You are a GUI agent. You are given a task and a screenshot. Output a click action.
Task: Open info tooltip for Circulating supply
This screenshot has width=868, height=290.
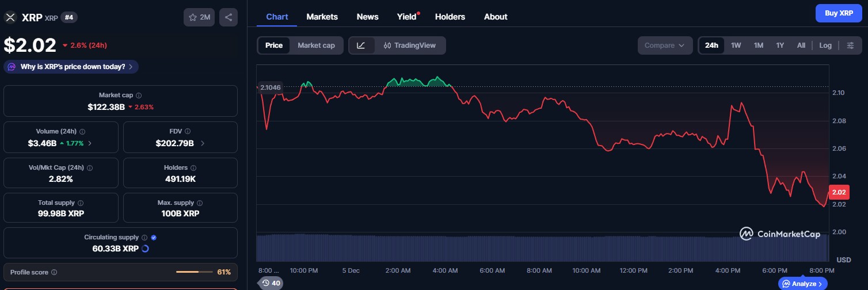point(144,238)
